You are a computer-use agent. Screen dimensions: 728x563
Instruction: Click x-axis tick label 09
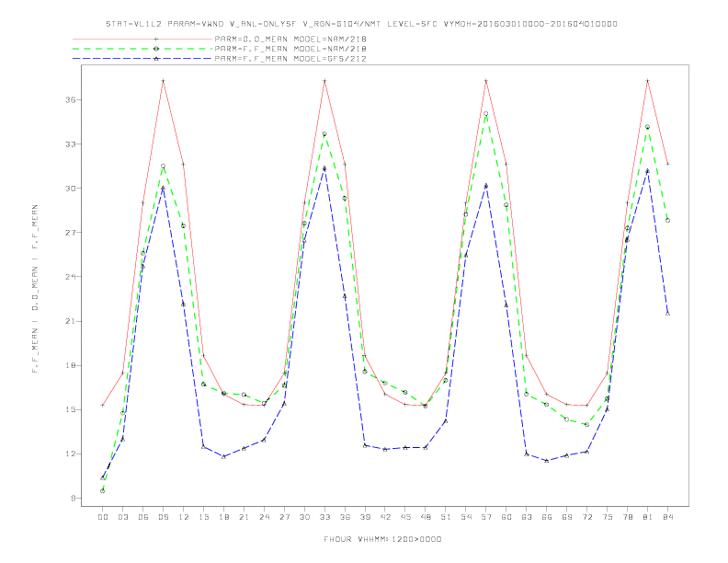[163, 517]
